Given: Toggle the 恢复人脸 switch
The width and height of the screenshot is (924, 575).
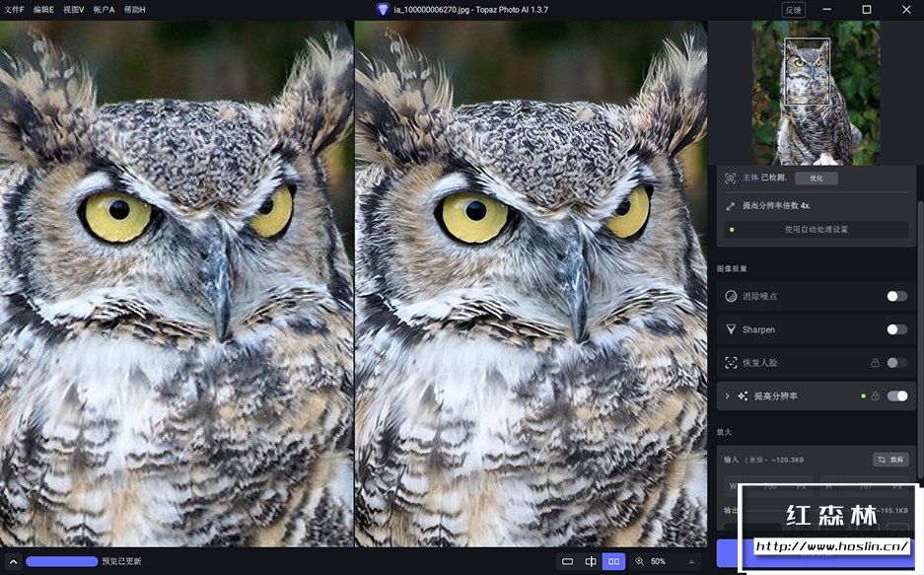Looking at the screenshot, I should [x=897, y=363].
